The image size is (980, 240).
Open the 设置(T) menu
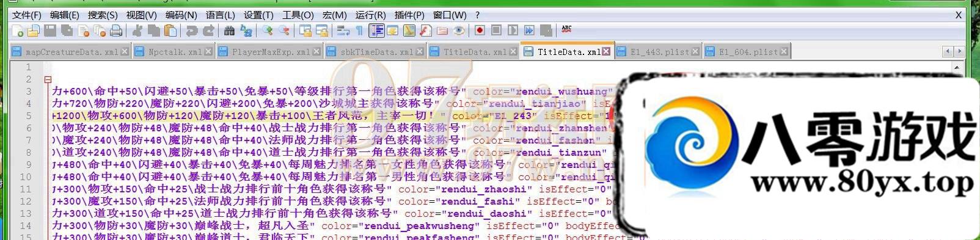pos(258,15)
